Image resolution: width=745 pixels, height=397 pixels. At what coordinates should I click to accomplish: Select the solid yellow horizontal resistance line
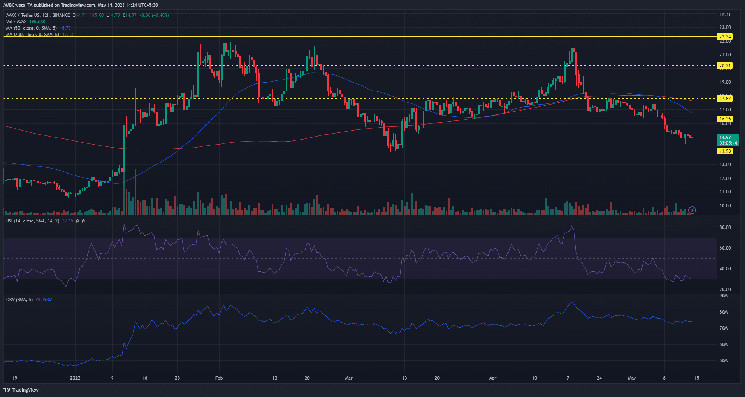(359, 37)
